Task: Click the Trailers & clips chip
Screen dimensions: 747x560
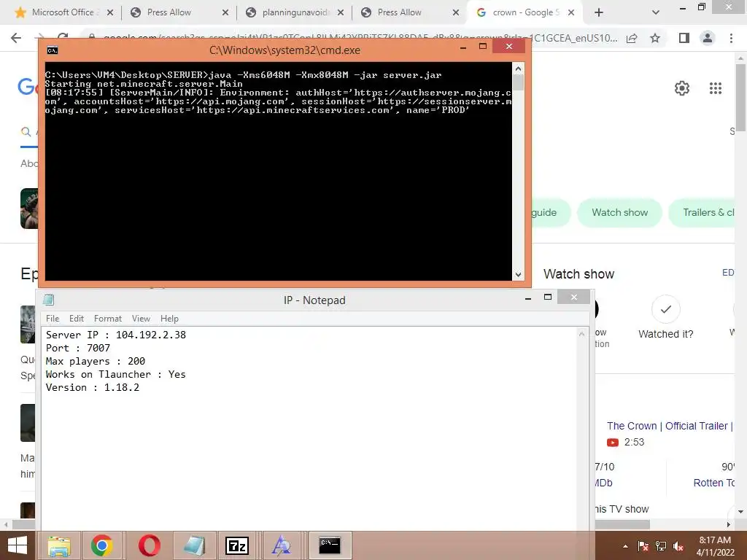Action: click(701, 212)
